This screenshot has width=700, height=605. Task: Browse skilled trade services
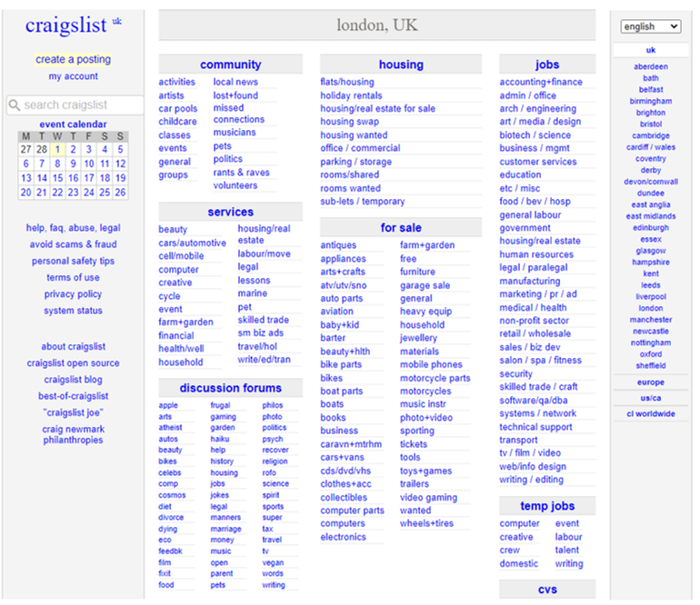pos(263,320)
